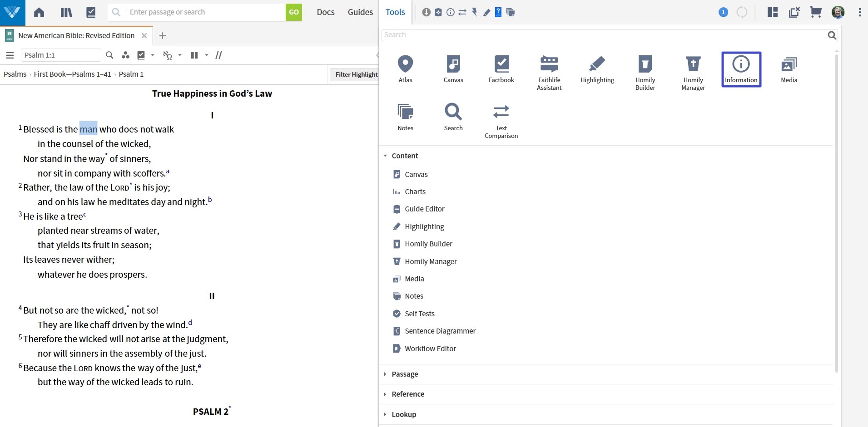Open the Atlas tool
Image resolution: width=868 pixels, height=427 pixels.
point(405,69)
